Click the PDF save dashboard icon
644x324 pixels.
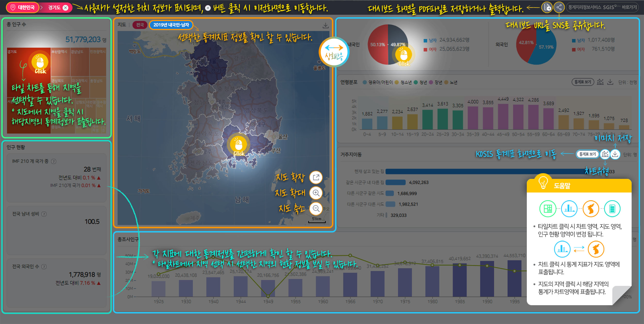point(546,7)
